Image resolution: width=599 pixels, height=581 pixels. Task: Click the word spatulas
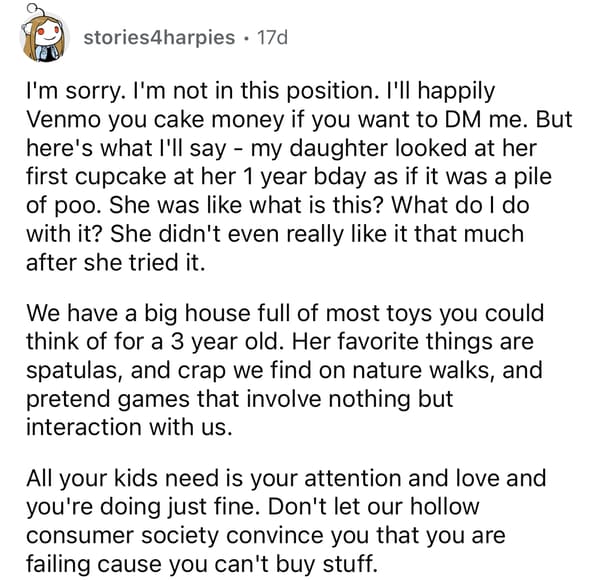pyautogui.click(x=74, y=371)
